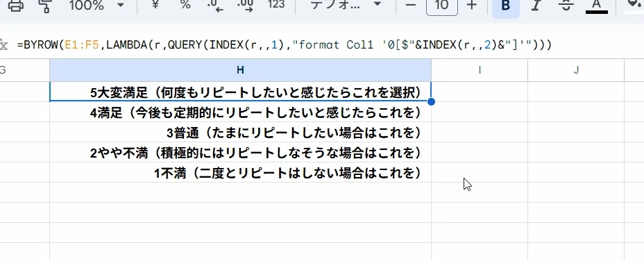
Task: Select column H header
Action: (240, 70)
